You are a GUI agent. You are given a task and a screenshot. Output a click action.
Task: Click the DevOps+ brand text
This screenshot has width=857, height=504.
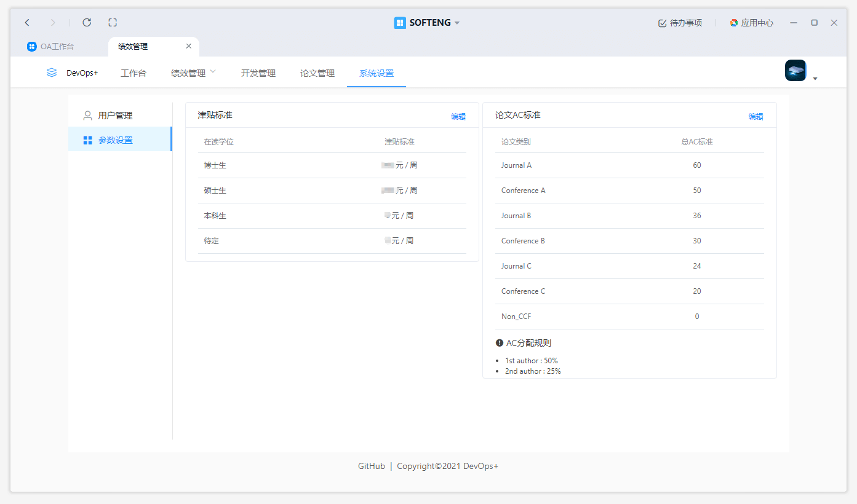(x=82, y=73)
